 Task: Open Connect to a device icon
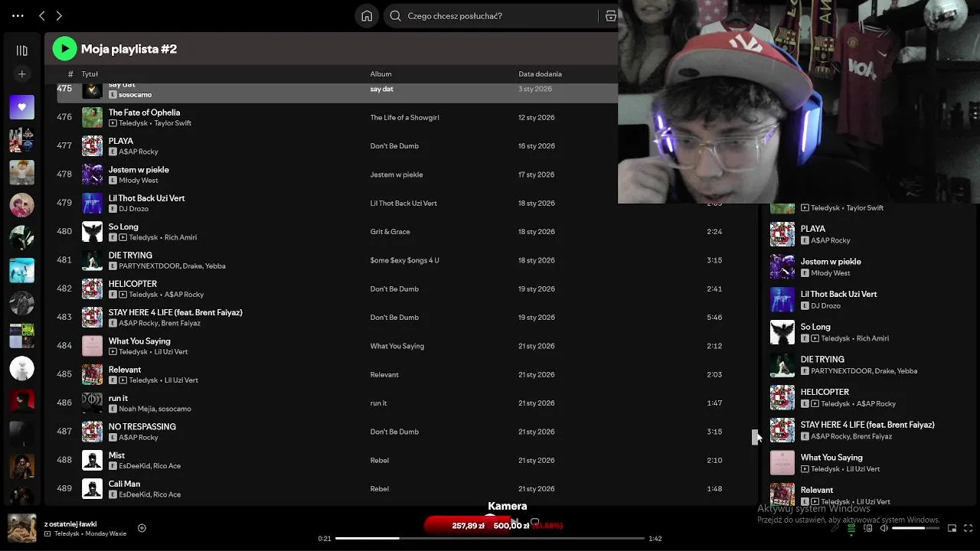pyautogui.click(x=867, y=528)
